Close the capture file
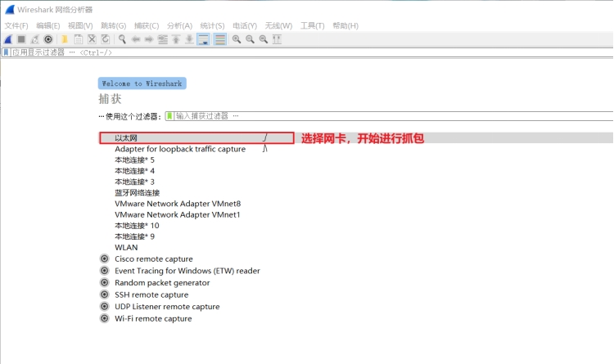This screenshot has width=614, height=364. tap(92, 39)
